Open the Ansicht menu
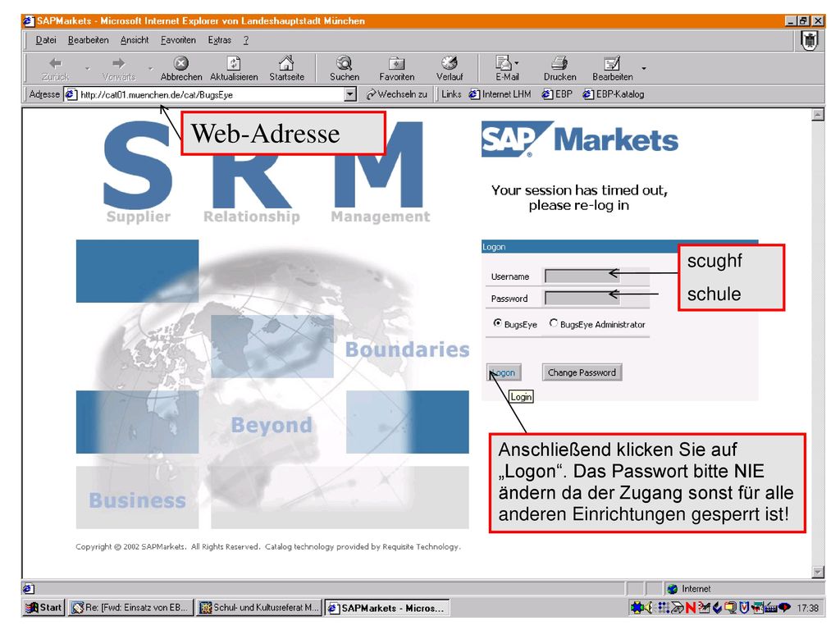 point(134,40)
